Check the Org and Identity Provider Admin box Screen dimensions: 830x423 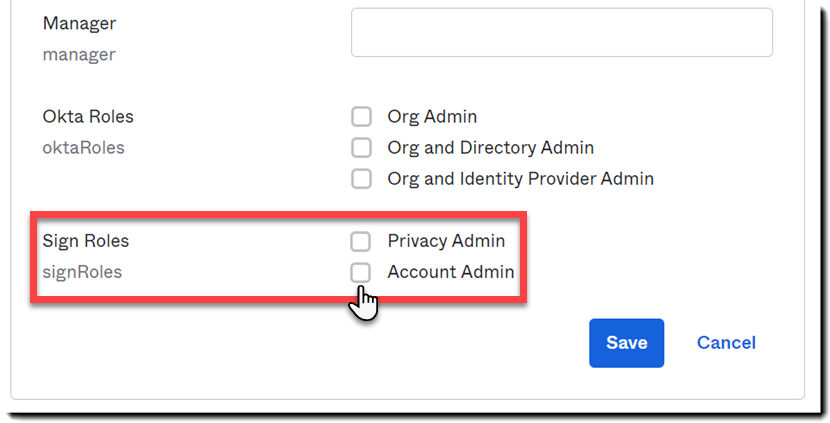[x=361, y=179]
